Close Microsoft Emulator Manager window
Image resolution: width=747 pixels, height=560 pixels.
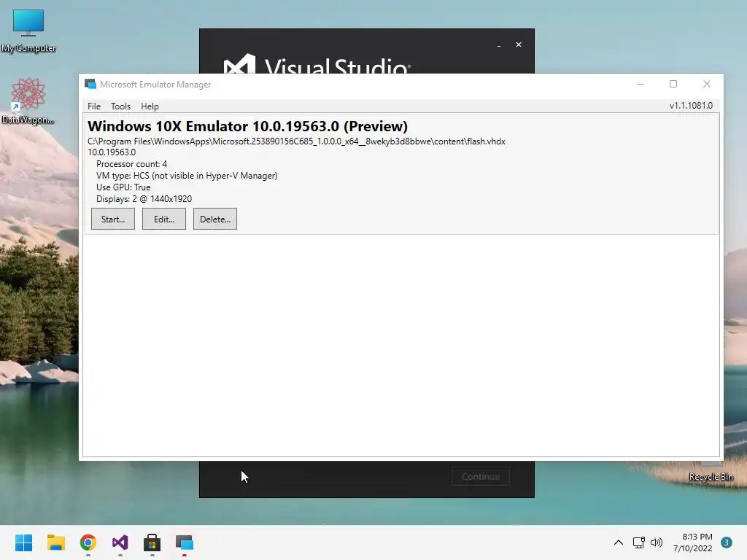click(706, 85)
